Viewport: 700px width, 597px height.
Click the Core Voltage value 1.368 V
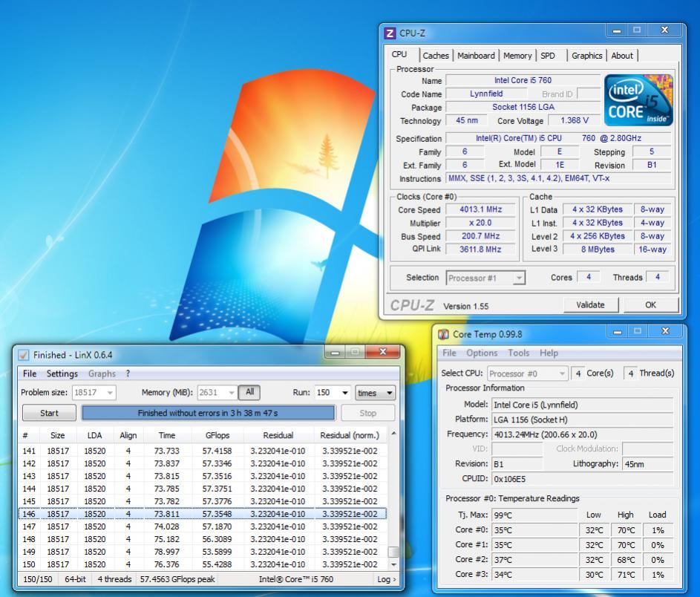575,120
